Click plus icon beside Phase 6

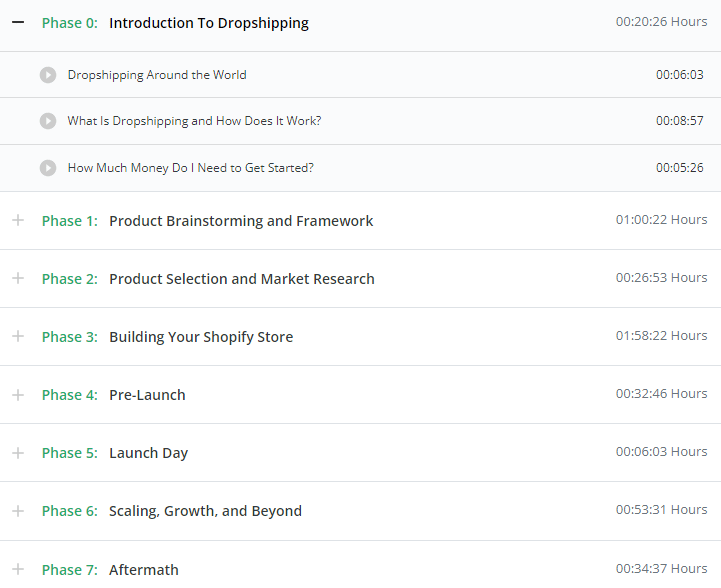(18, 511)
